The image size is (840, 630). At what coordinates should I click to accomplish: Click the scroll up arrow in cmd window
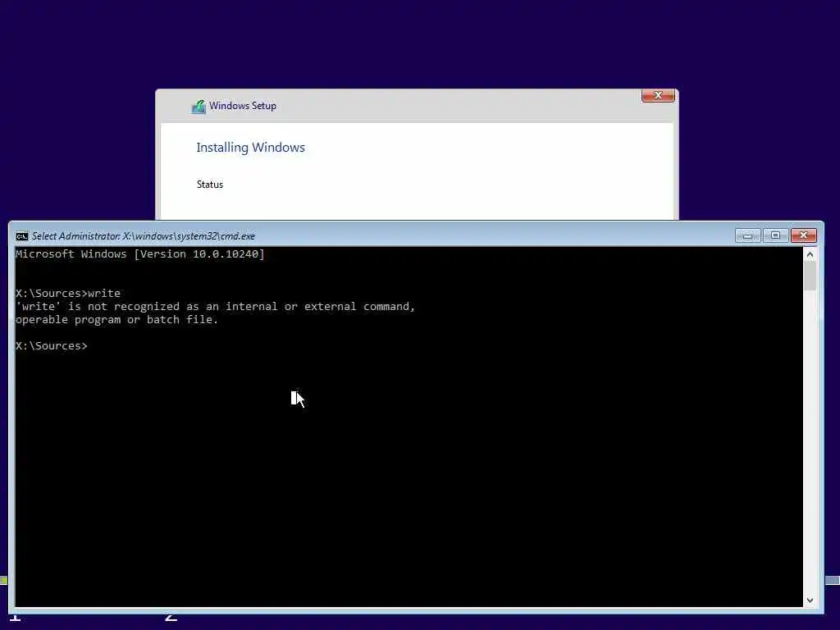810,254
